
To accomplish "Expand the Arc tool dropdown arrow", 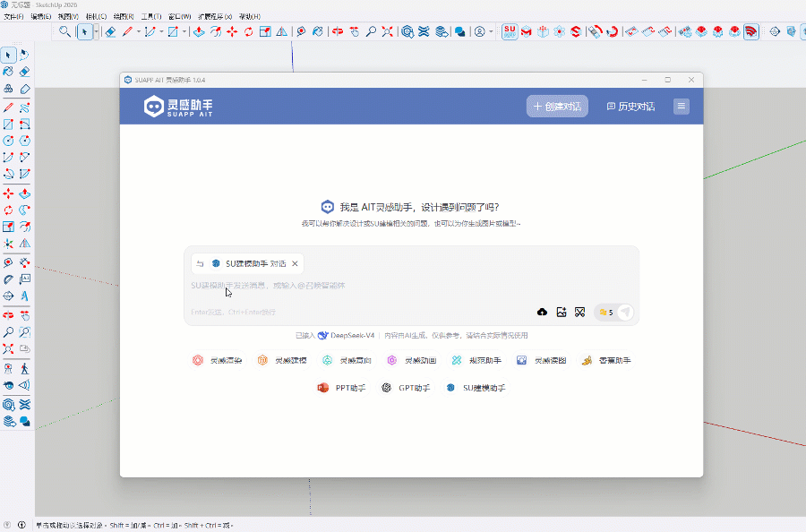I will (x=161, y=32).
